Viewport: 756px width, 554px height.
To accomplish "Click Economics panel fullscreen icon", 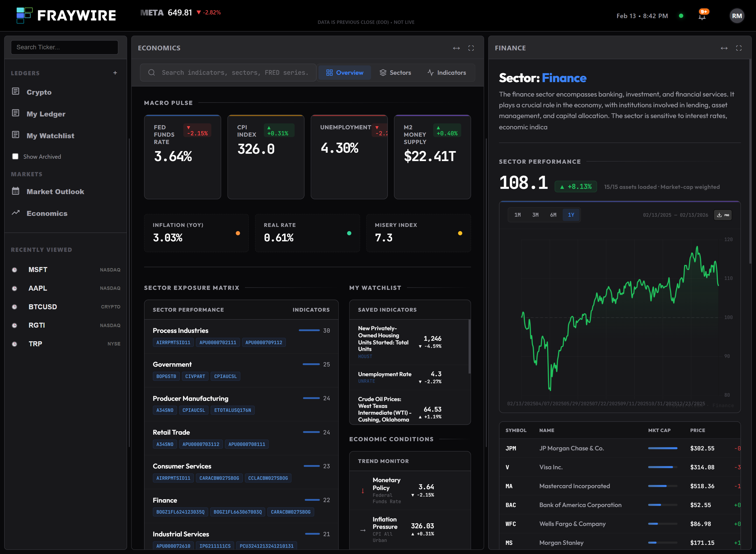I will point(471,48).
